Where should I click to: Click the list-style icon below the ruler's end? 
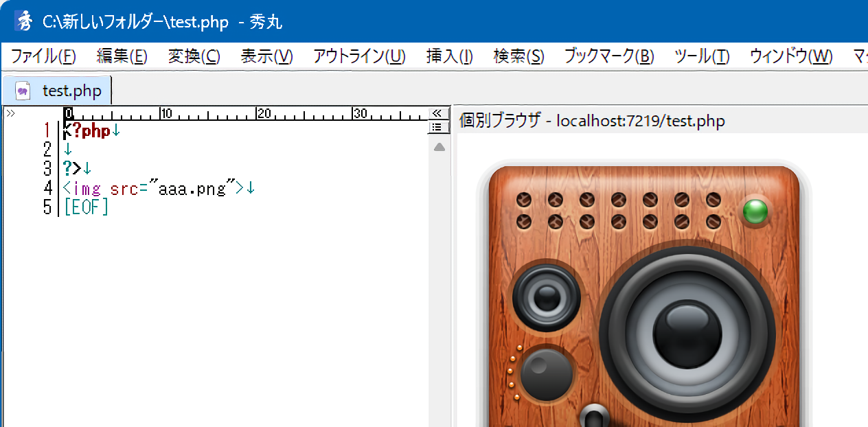436,127
